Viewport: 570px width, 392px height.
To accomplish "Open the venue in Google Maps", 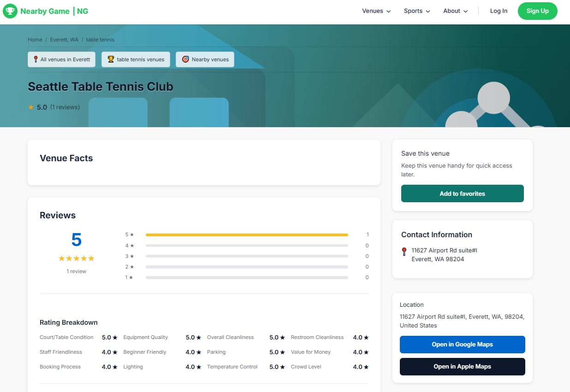I will click(x=462, y=344).
